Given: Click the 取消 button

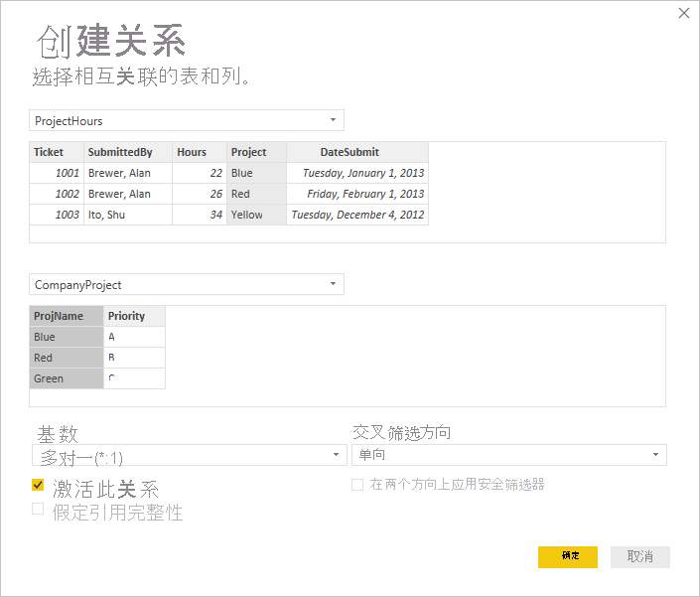Looking at the screenshot, I should coord(639,556).
